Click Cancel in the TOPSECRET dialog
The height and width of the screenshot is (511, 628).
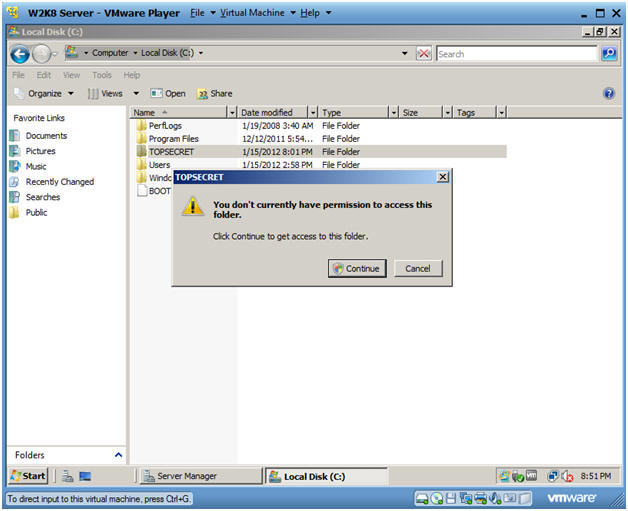(x=418, y=268)
